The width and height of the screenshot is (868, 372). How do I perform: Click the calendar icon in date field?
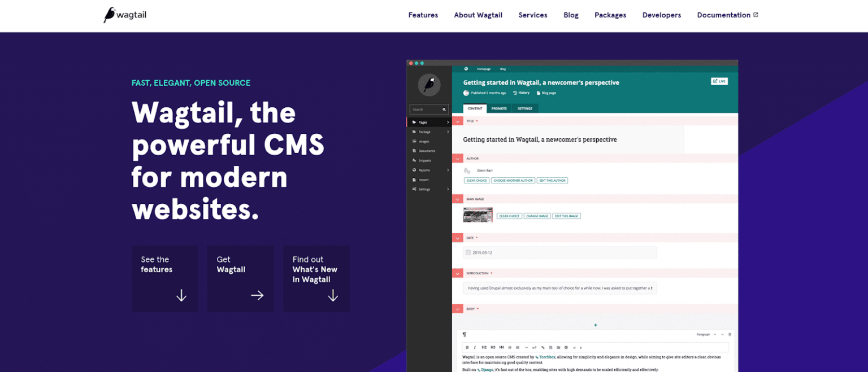(468, 253)
